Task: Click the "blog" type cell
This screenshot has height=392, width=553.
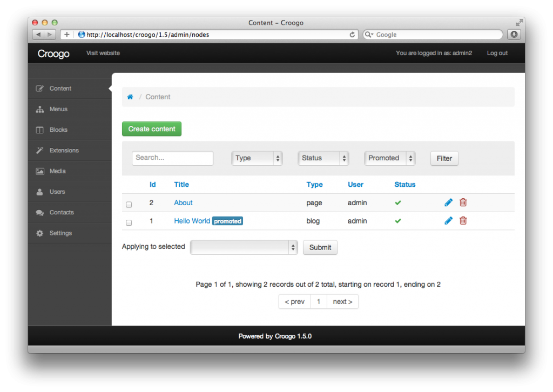Action: pos(313,221)
